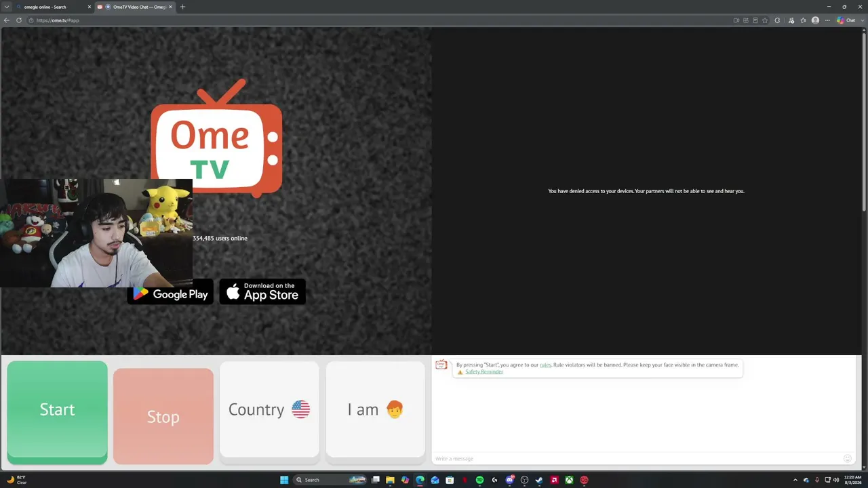Open the Safety Reminder link
Image resolution: width=868 pixels, height=488 pixels.
pyautogui.click(x=484, y=371)
